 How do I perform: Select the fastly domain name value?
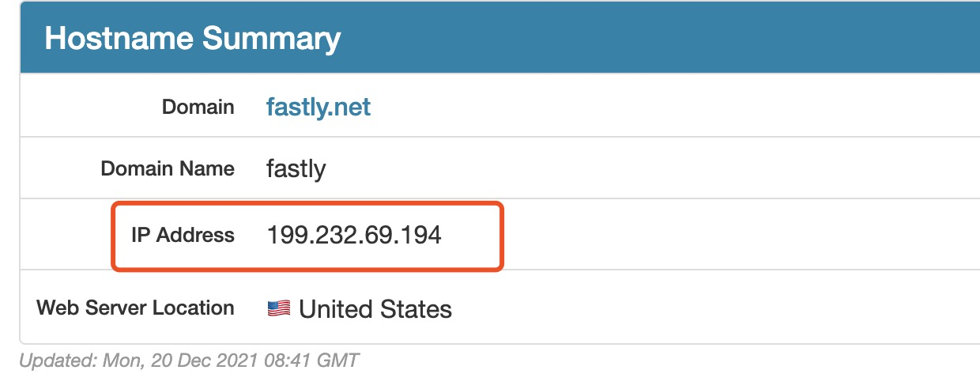[x=296, y=168]
